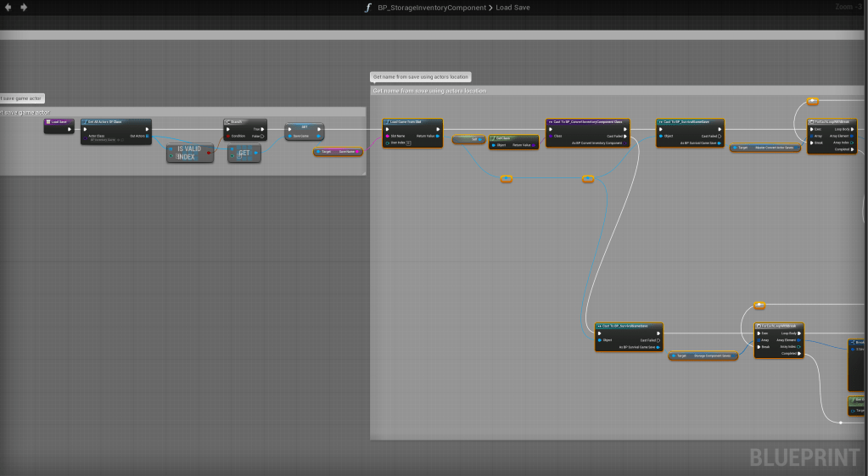868x476 pixels.
Task: Click the Load Game from Slot node header
Action: click(412, 122)
